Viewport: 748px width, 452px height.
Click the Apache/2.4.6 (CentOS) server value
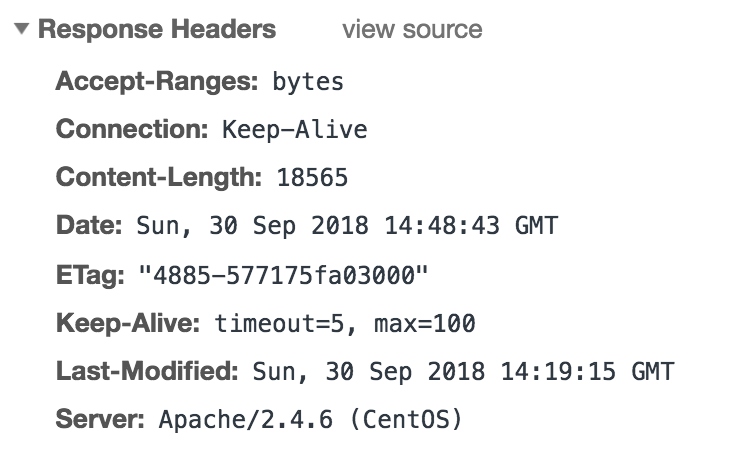(x=309, y=420)
